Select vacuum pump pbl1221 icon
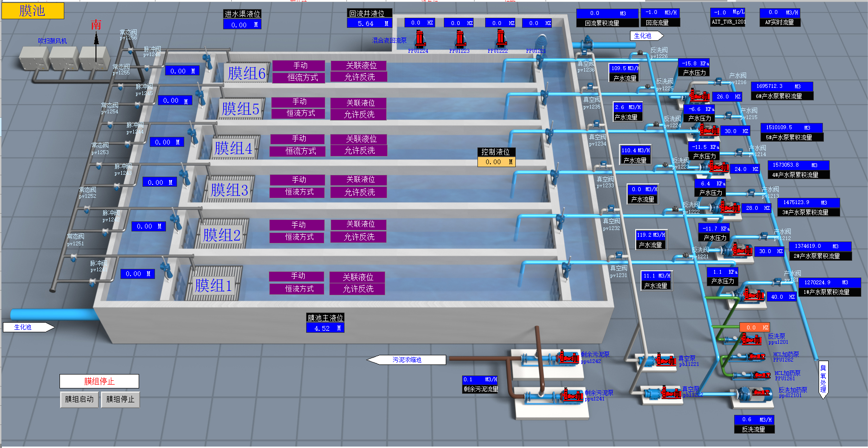Viewport: 868px width, 448px height. [665, 359]
